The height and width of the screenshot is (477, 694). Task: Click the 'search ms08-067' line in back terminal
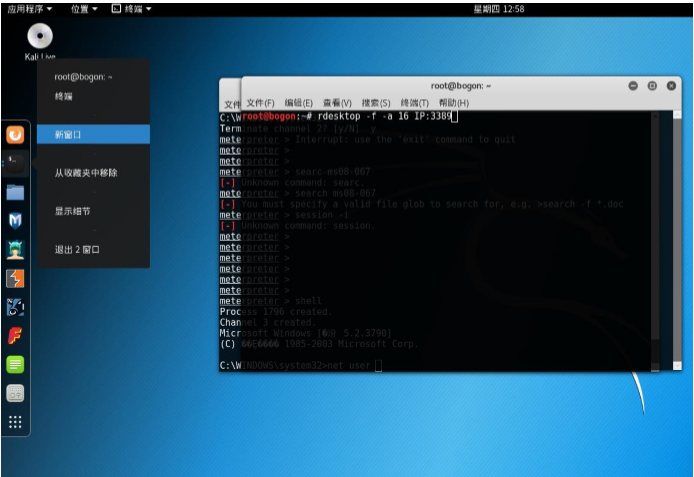pos(297,193)
